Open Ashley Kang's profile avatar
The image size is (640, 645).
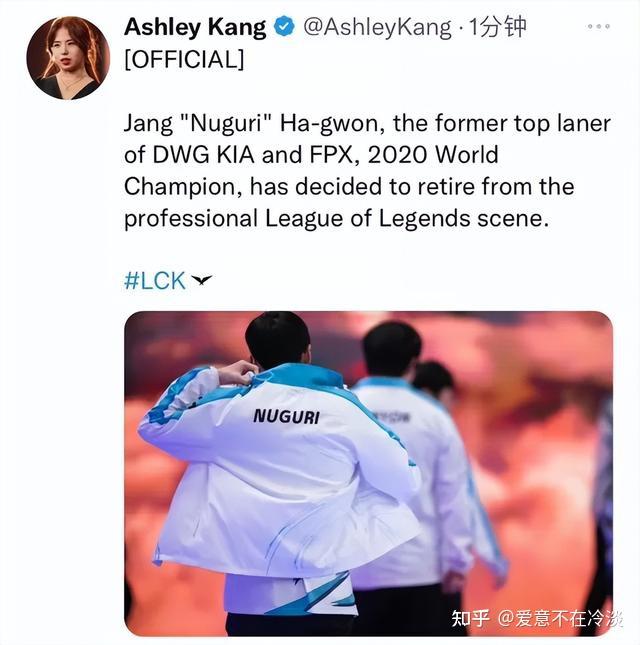coord(68,58)
